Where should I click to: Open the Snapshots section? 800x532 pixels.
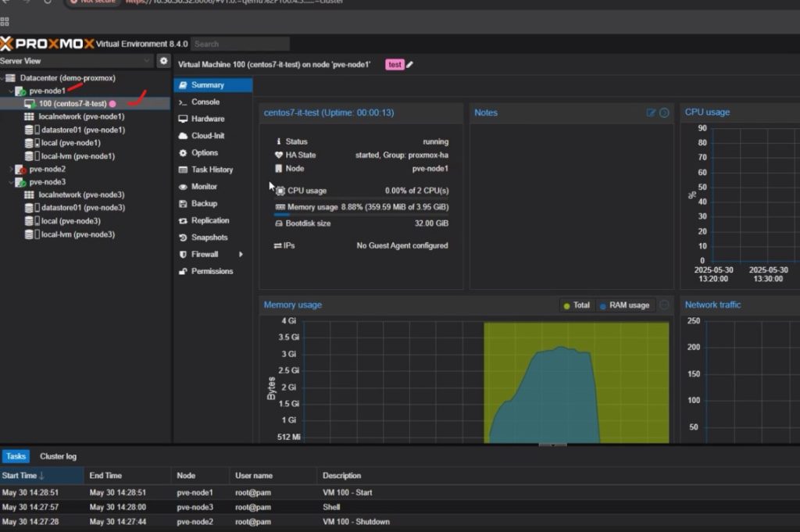(x=212, y=237)
